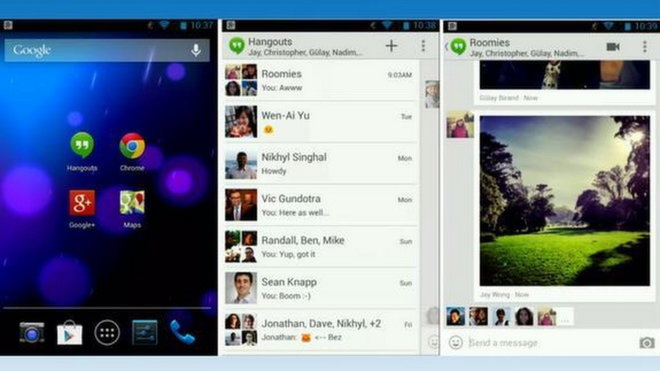Open the app drawer in dock
This screenshot has height=371, width=660.
coord(107,333)
